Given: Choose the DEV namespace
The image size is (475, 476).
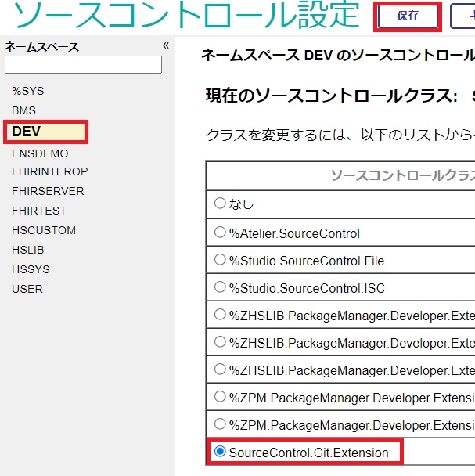Looking at the screenshot, I should click(27, 132).
